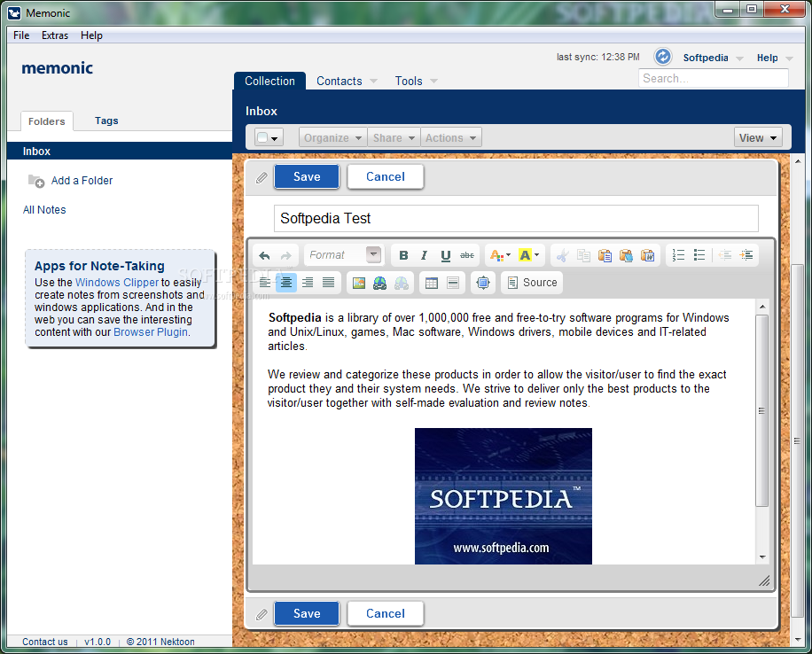Click the bottom Save button

tap(307, 613)
